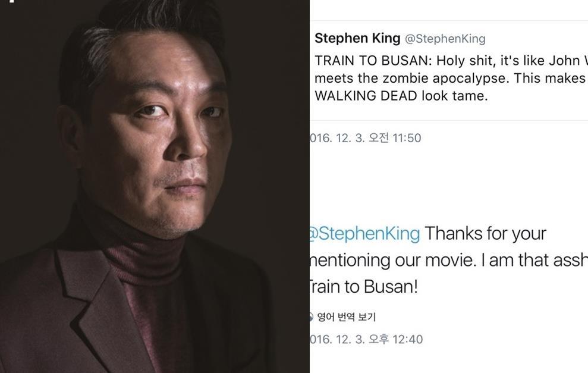Click the divider line above Stephen King's name
Viewport: 588px width, 373px height.
pyautogui.click(x=449, y=20)
